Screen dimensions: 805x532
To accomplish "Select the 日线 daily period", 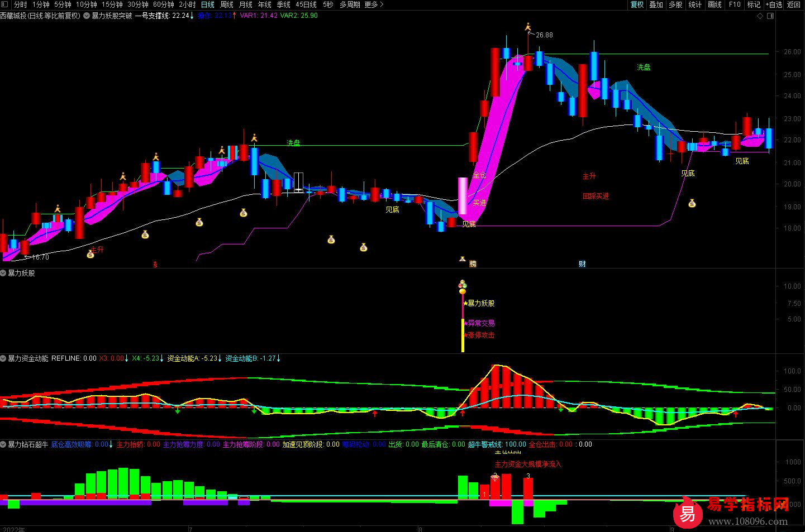I will coord(208,4).
